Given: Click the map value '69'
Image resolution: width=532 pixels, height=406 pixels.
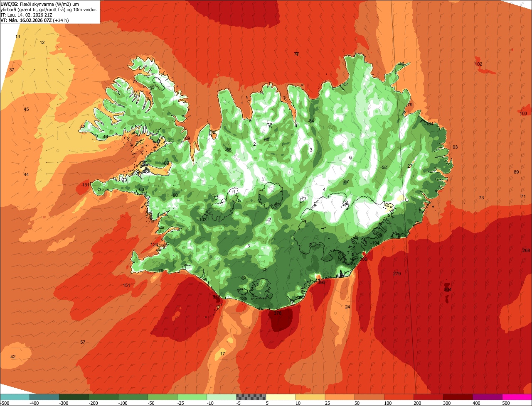Looking at the screenshot, I should [166, 163].
